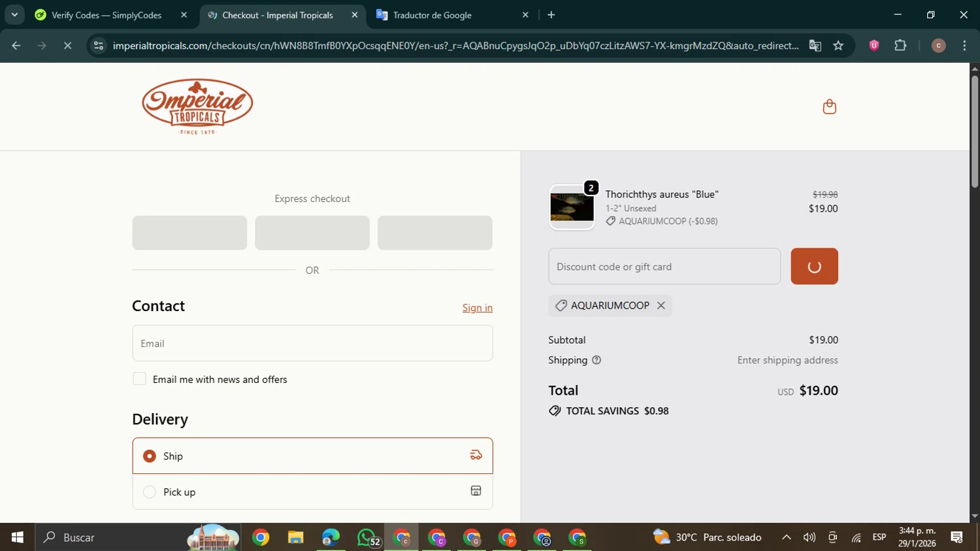Click the ESP language indicator
Viewport: 980px width, 551px height.
(879, 537)
